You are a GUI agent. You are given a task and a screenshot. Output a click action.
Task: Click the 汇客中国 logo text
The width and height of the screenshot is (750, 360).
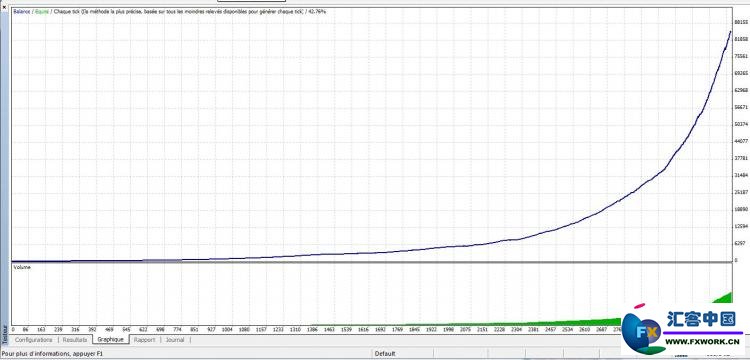click(x=703, y=319)
